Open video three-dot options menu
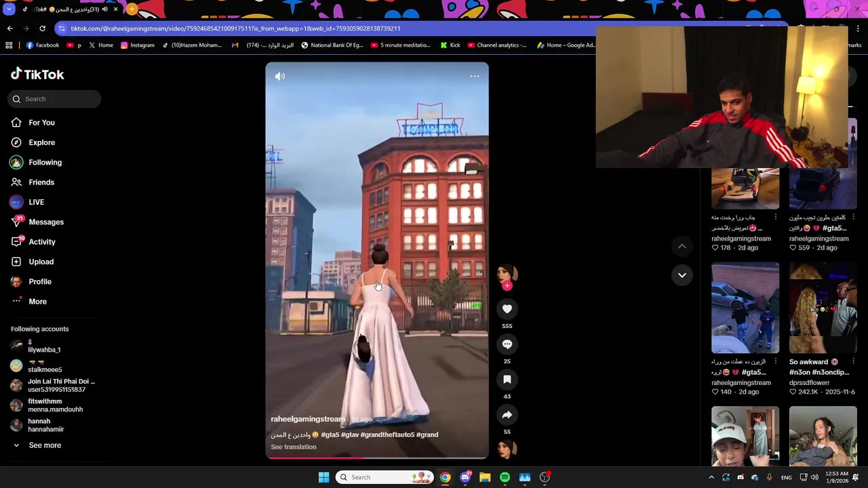 pos(475,77)
